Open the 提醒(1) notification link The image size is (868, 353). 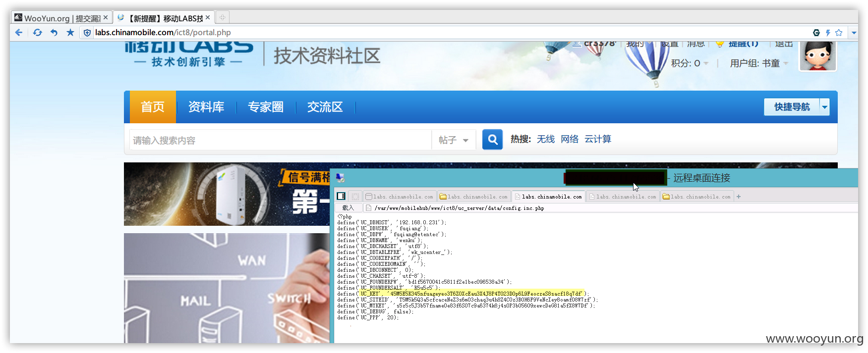pyautogui.click(x=744, y=44)
